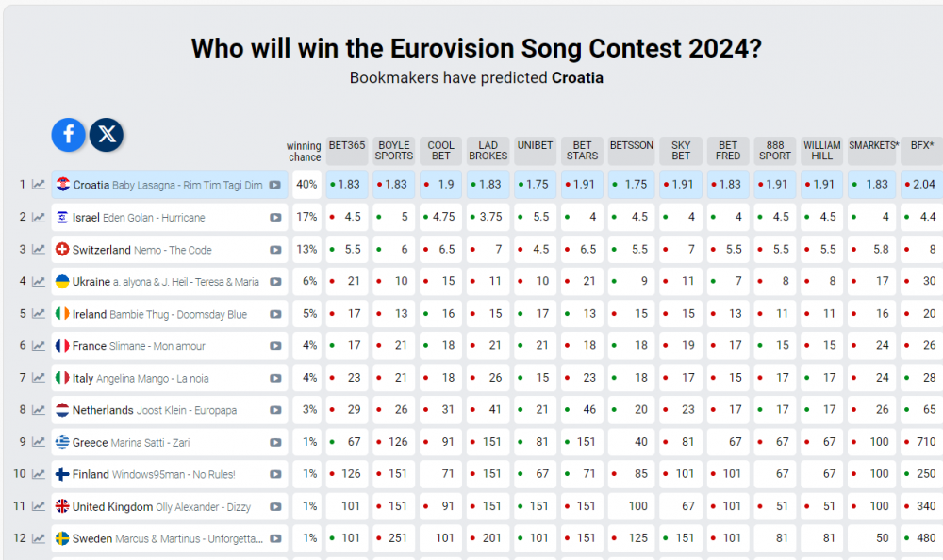This screenshot has width=943, height=560.
Task: Select the SMARKETS column header
Action: pos(873,151)
